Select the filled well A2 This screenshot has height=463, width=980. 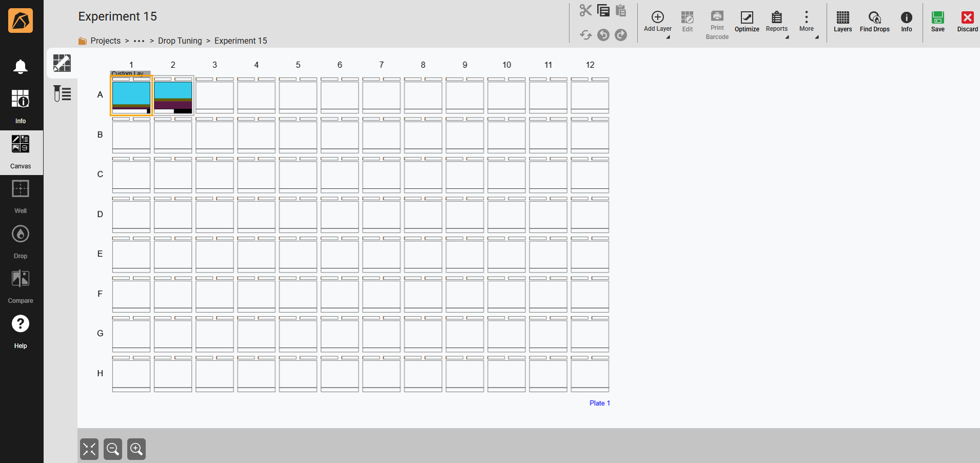coord(173,95)
